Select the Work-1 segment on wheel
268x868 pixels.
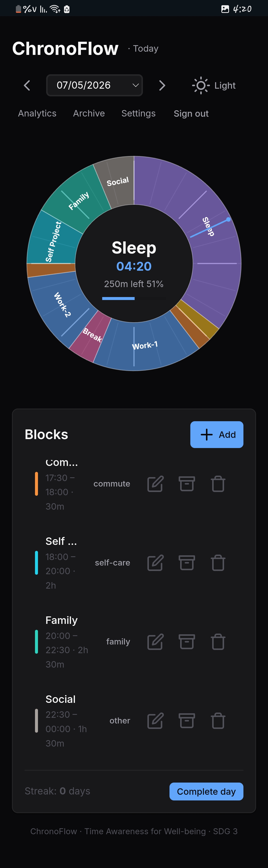coord(145,345)
